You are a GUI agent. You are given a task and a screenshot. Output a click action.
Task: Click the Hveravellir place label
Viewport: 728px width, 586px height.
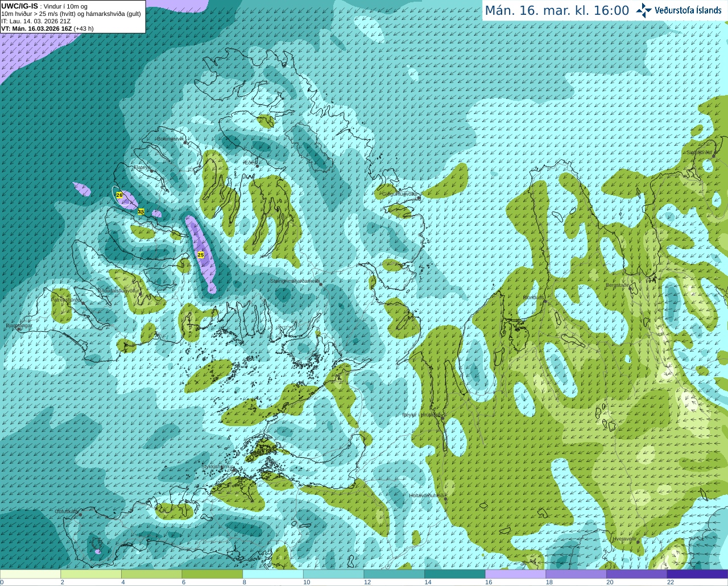[624, 539]
